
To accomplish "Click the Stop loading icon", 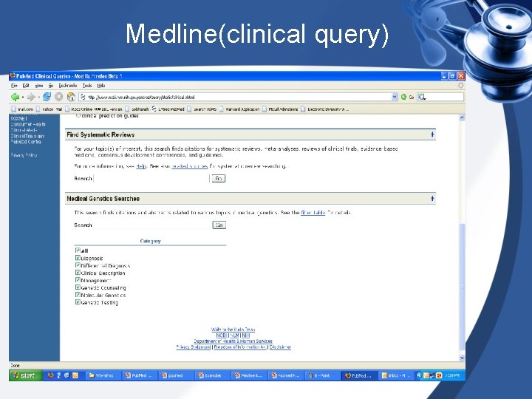I will click(x=58, y=97).
